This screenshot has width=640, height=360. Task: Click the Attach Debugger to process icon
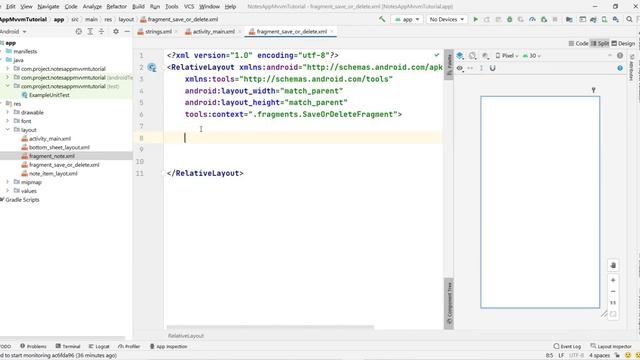(x=544, y=19)
